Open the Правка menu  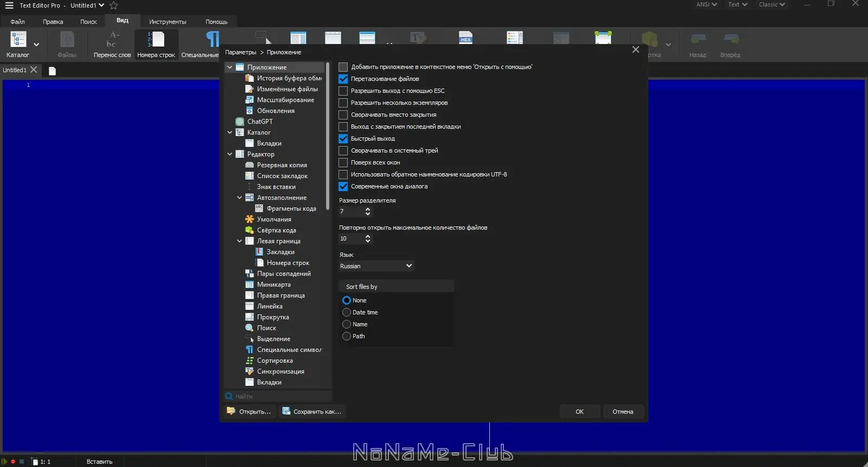(53, 22)
